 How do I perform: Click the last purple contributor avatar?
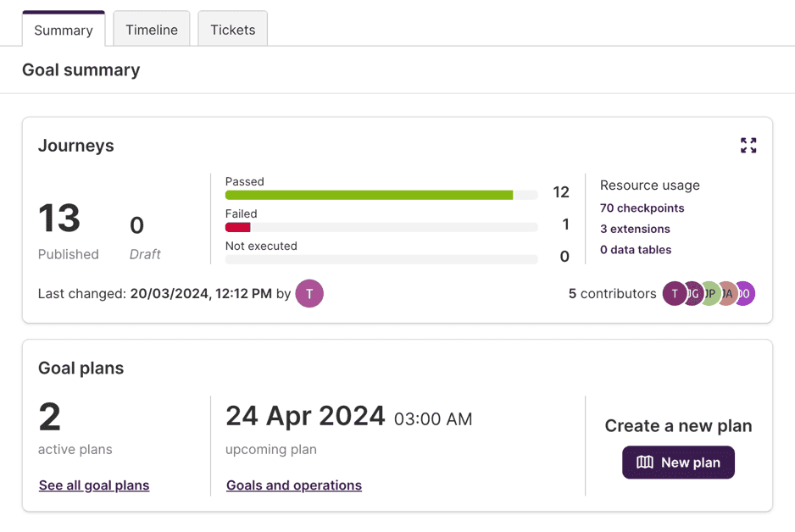745,294
